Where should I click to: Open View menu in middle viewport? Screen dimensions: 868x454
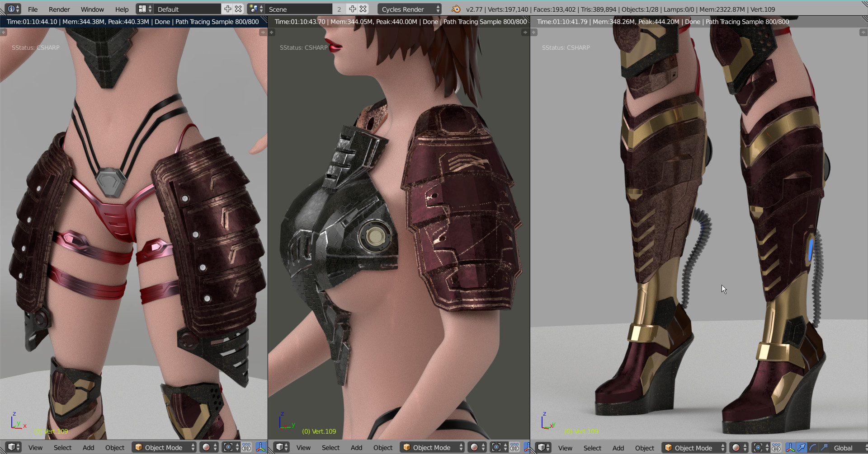(303, 447)
